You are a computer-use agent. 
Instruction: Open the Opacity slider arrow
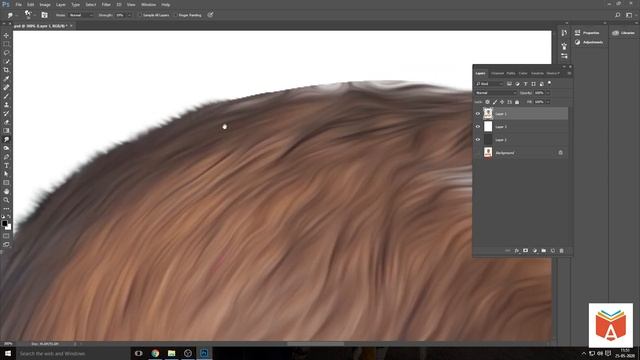tap(548, 93)
